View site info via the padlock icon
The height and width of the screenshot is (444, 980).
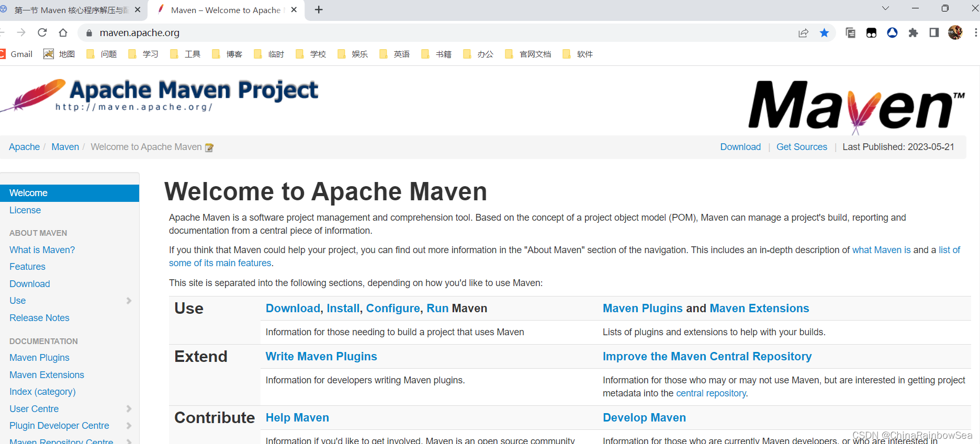click(89, 33)
